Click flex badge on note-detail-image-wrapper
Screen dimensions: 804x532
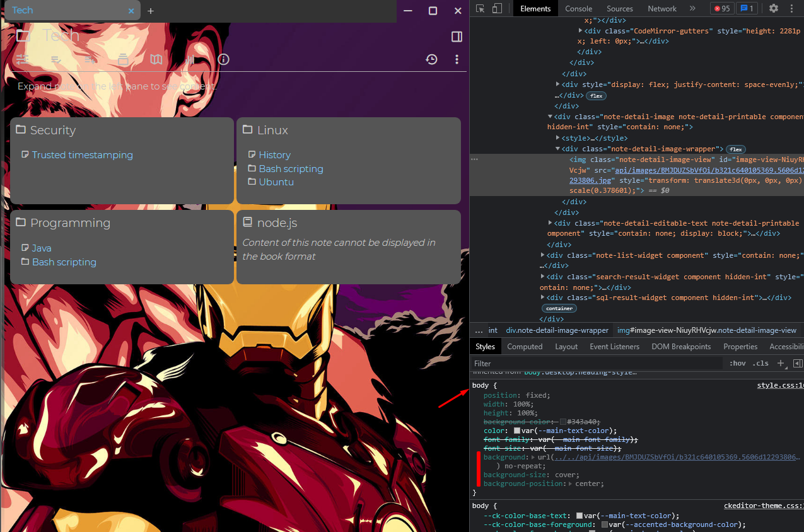[735, 149]
